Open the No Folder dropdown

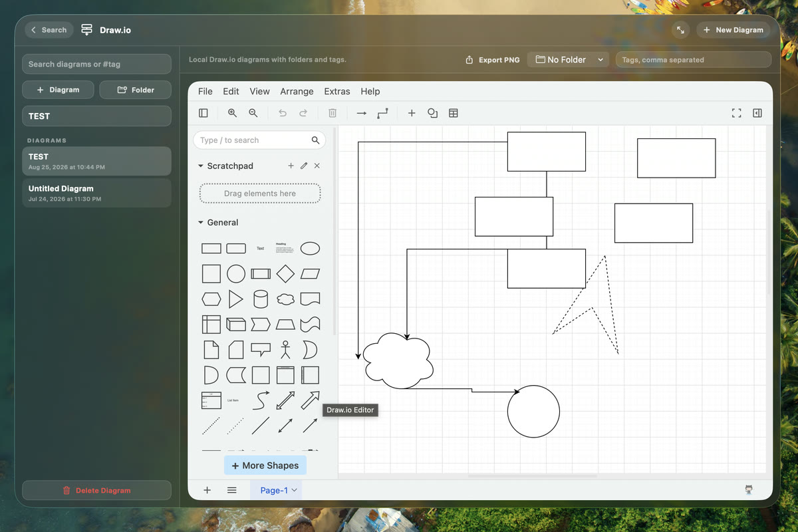point(569,60)
